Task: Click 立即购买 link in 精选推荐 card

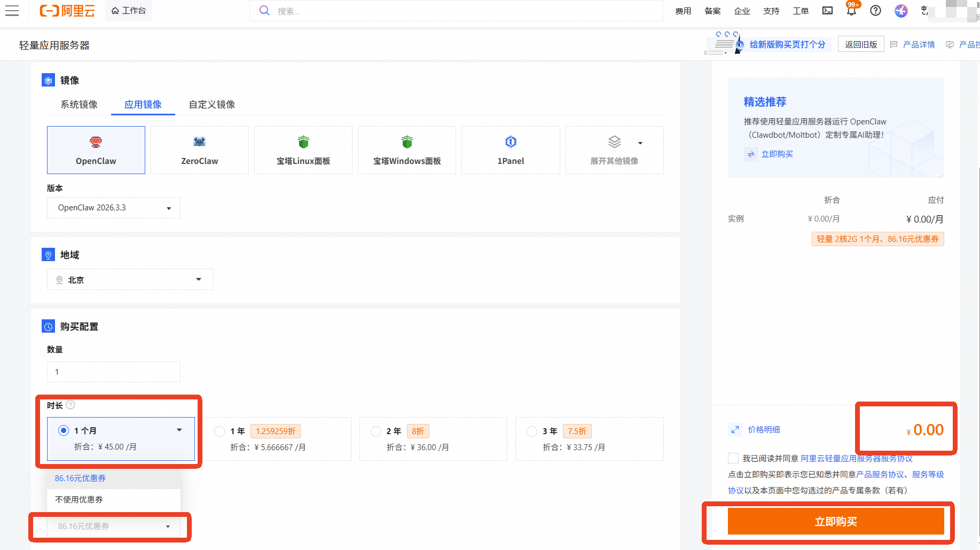Action: pos(777,154)
